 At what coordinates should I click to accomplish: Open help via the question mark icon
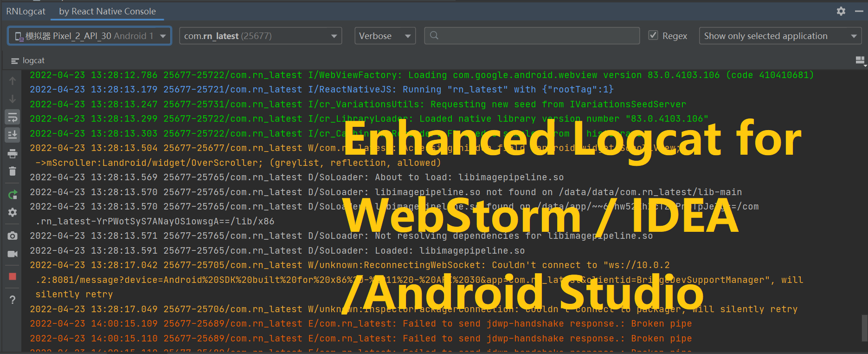13,300
